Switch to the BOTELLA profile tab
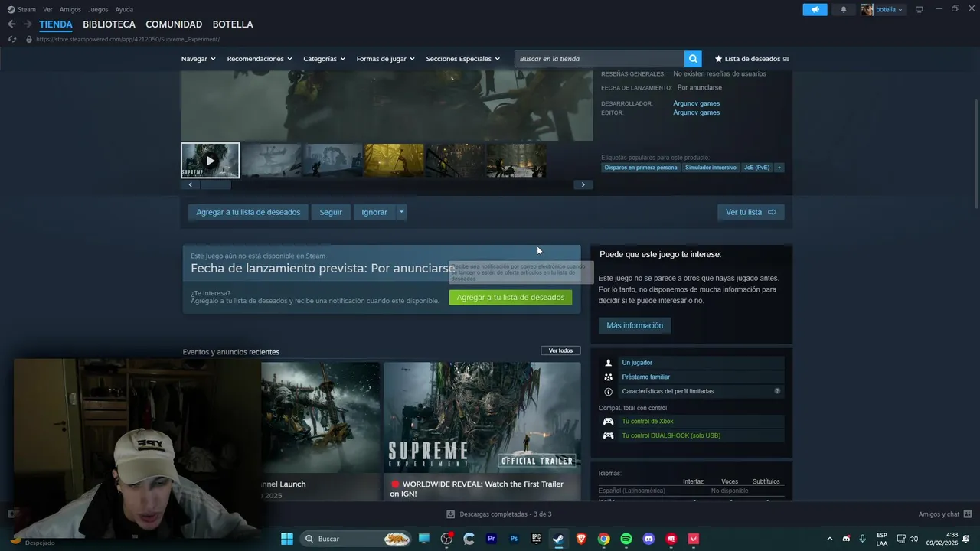Viewport: 980px width, 551px height. click(x=233, y=24)
